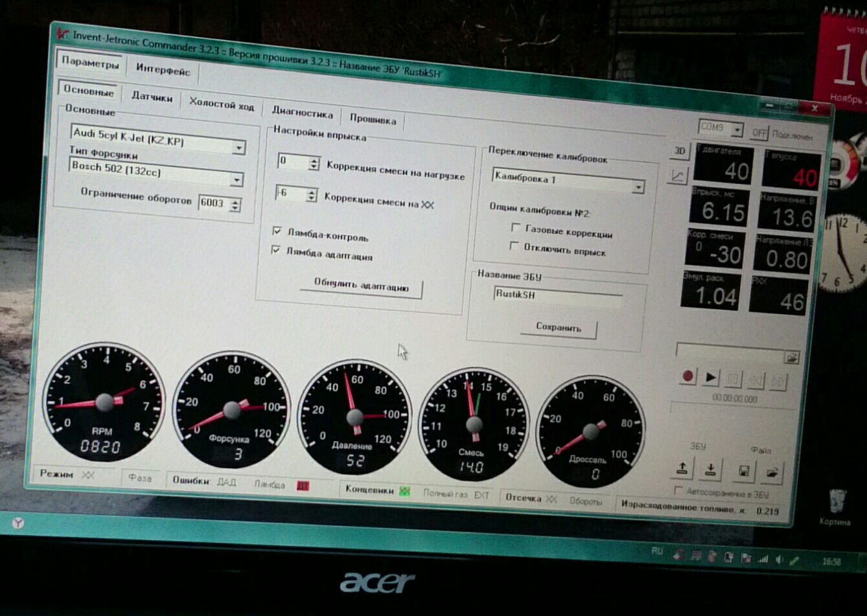Download settings from the ЭБУ
This screenshot has height=616, width=867.
tap(711, 470)
